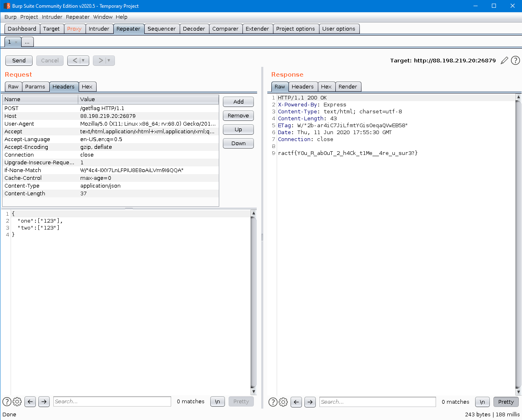Select the request Hex tab
The image size is (522, 420).
87,87
